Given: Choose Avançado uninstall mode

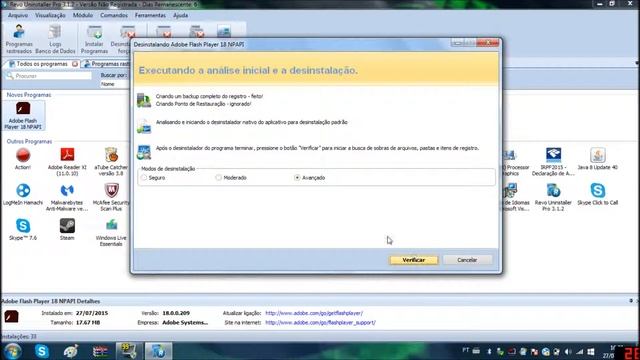Looking at the screenshot, I should click(310, 178).
